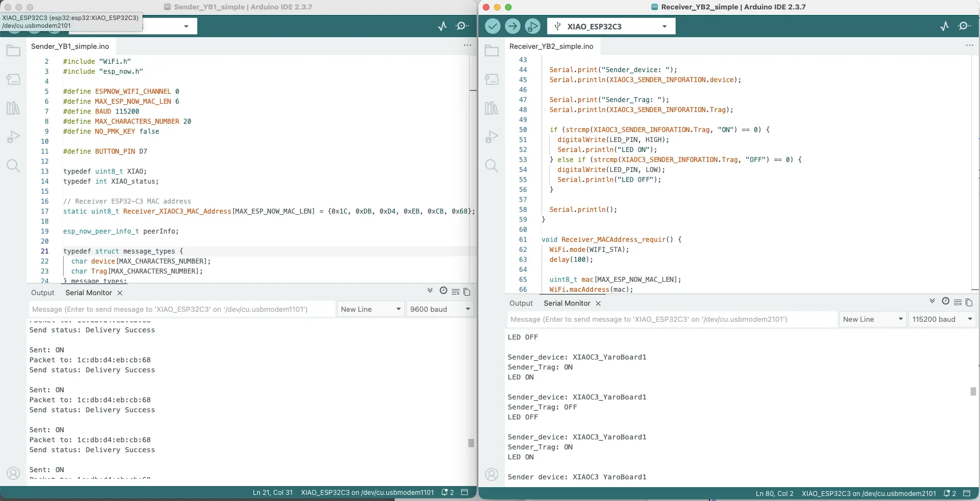Expand 9600 baud rate dropdown

coord(440,309)
